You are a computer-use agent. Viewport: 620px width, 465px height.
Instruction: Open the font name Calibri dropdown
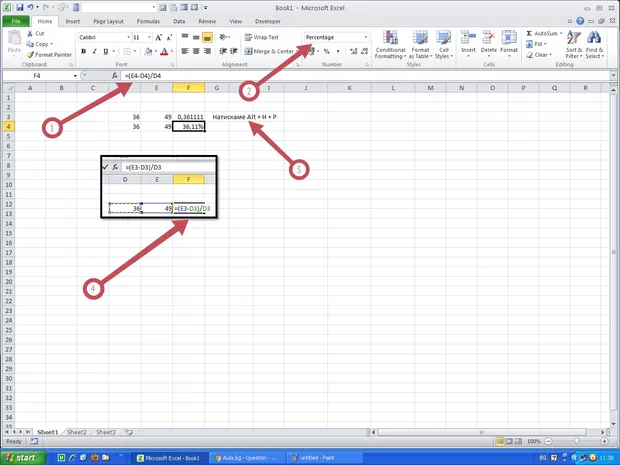point(129,38)
